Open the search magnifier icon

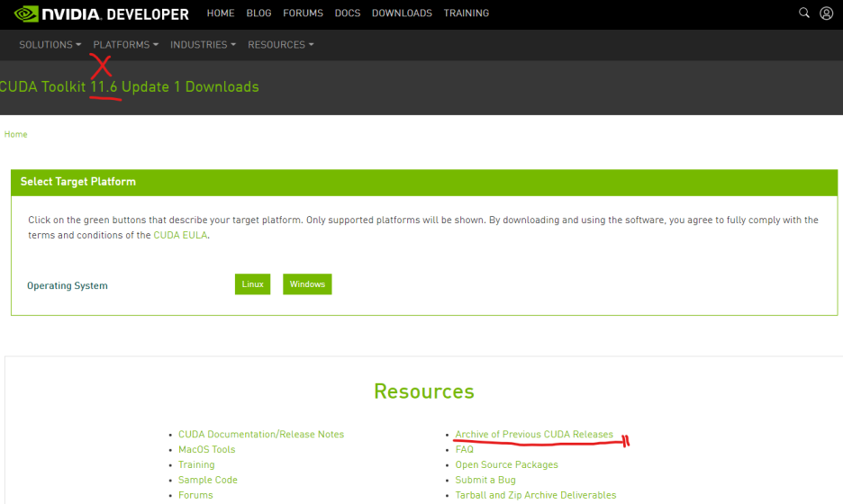click(803, 13)
